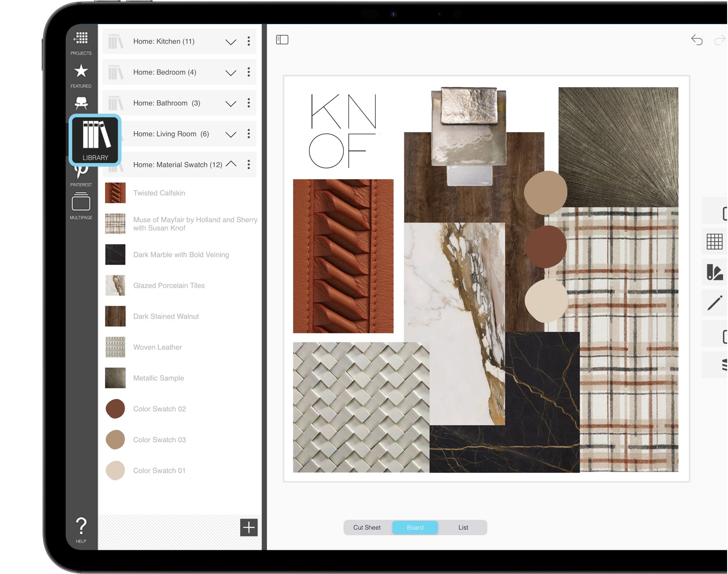Open the Pinterest integration
The image size is (728, 574).
(x=81, y=172)
